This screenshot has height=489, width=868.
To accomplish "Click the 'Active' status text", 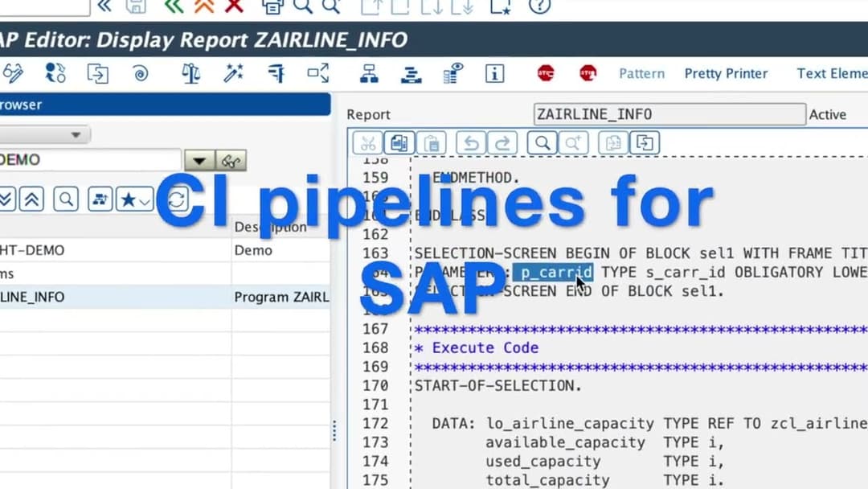I will 828,115.
